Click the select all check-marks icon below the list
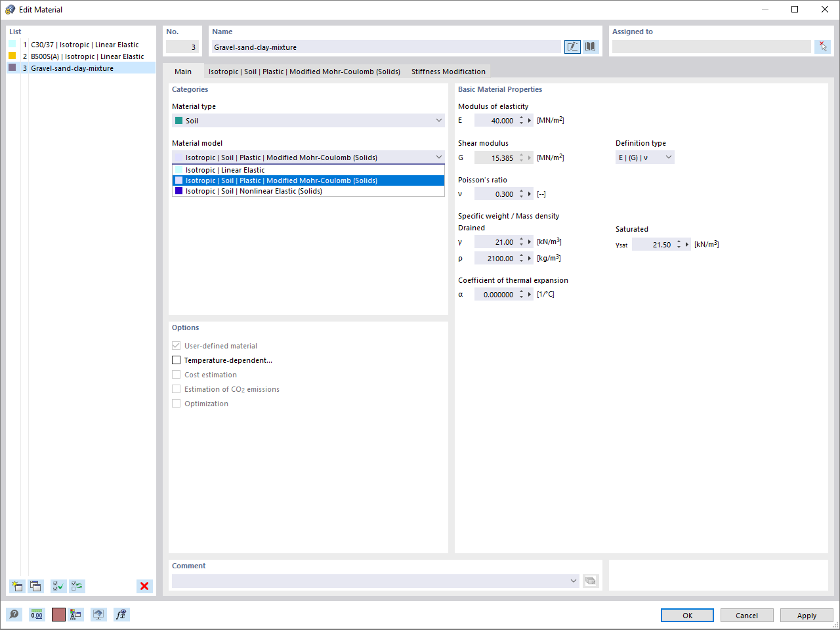The height and width of the screenshot is (630, 840). [x=58, y=586]
